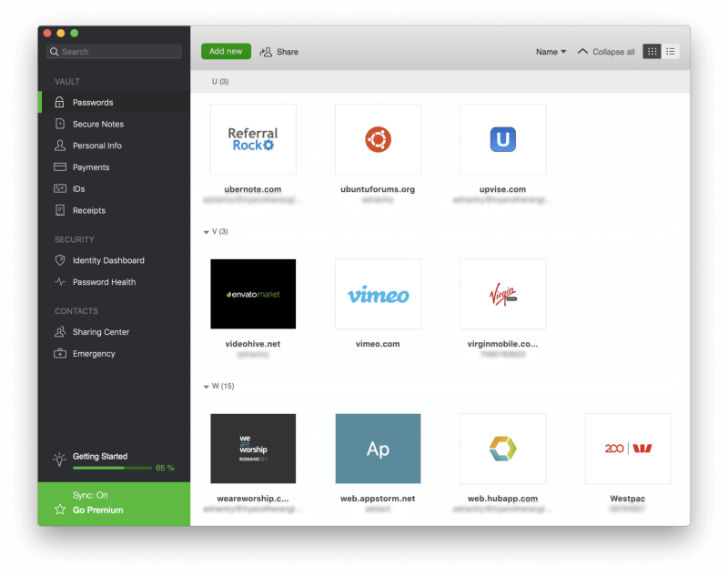
Task: Click the Passwords lock icon in sidebar
Action: click(x=59, y=102)
